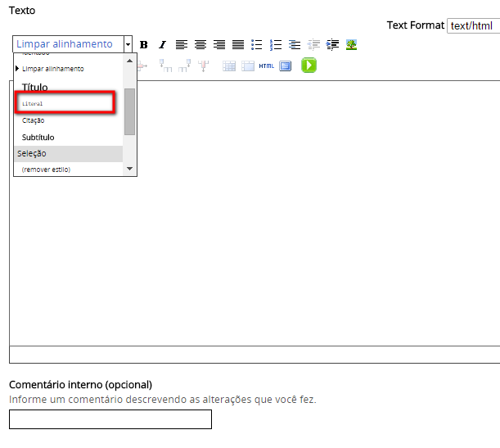Click the style list scrollbar thumb

coord(129,111)
